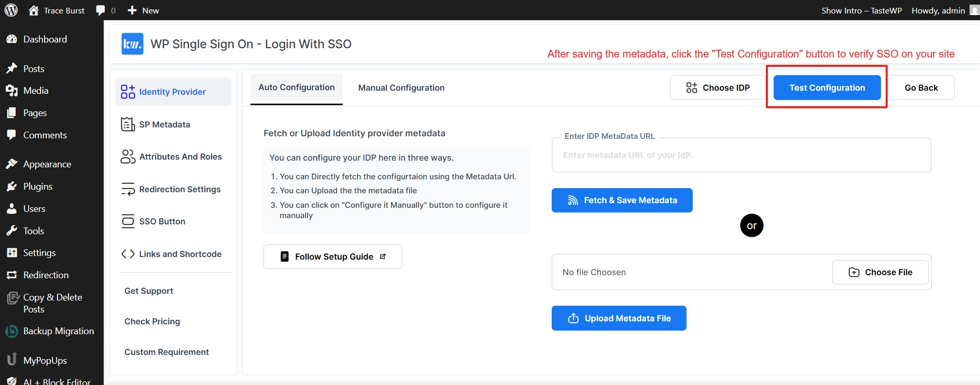This screenshot has height=385, width=980.
Task: Click the No file Choosen text area
Action: click(594, 272)
